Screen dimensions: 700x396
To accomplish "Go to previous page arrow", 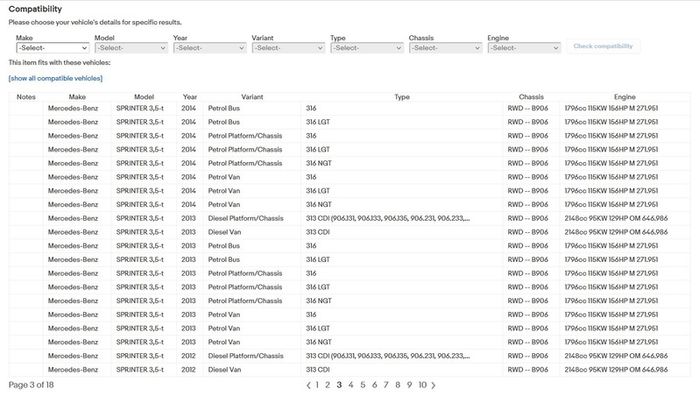I will (x=308, y=385).
